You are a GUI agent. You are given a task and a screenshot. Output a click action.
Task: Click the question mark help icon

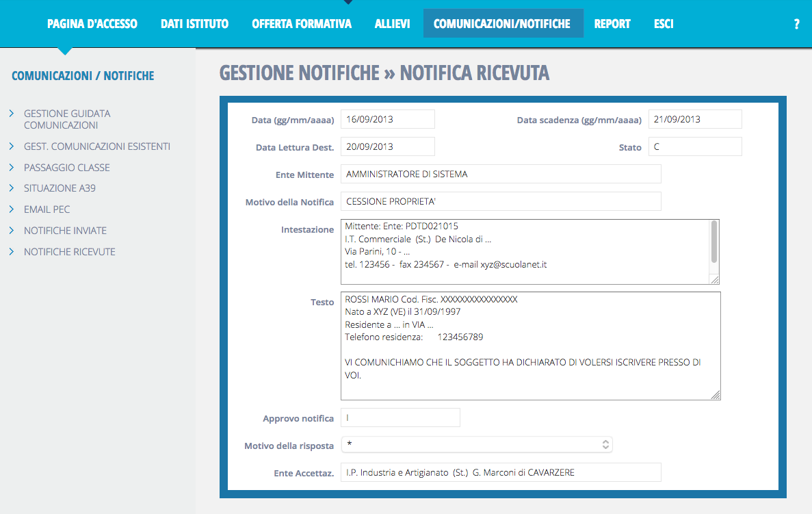click(796, 24)
